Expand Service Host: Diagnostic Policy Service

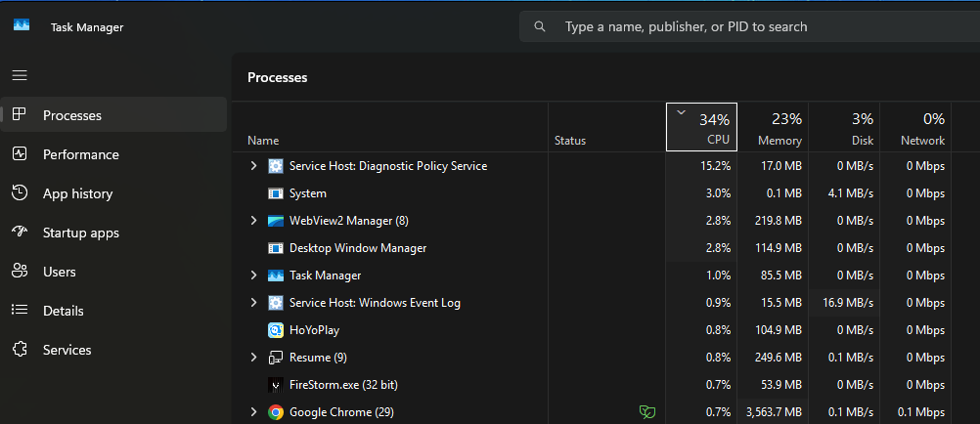coord(253,166)
